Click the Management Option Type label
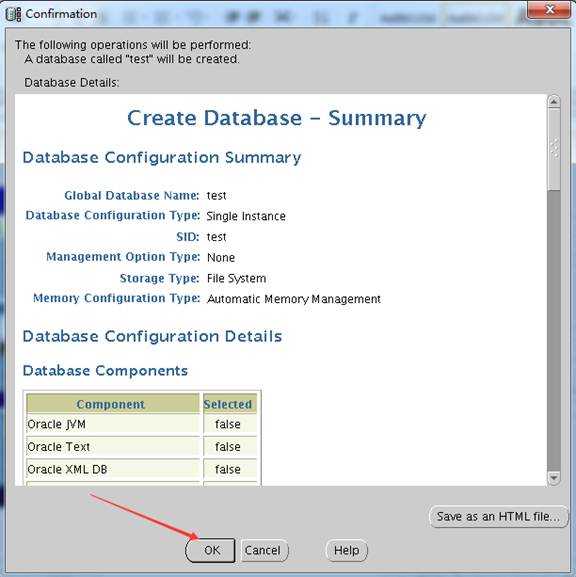Image resolution: width=576 pixels, height=577 pixels. (123, 256)
